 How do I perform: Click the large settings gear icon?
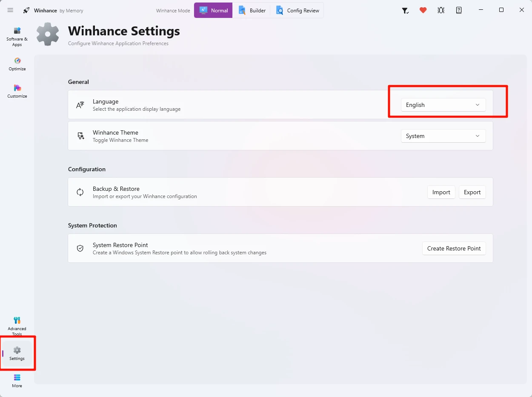pos(48,34)
